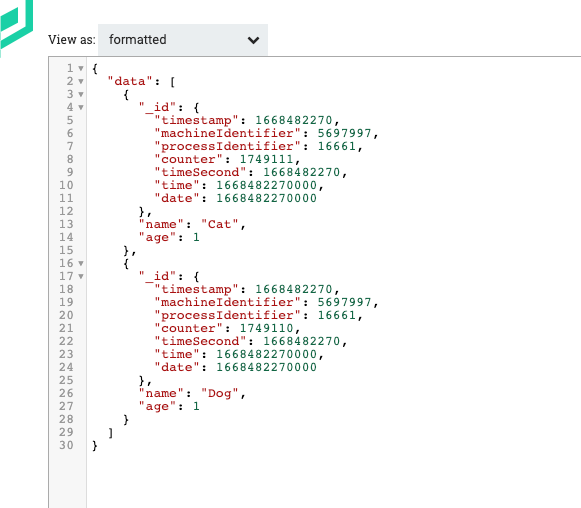Click the 'View as:' label

click(72, 40)
